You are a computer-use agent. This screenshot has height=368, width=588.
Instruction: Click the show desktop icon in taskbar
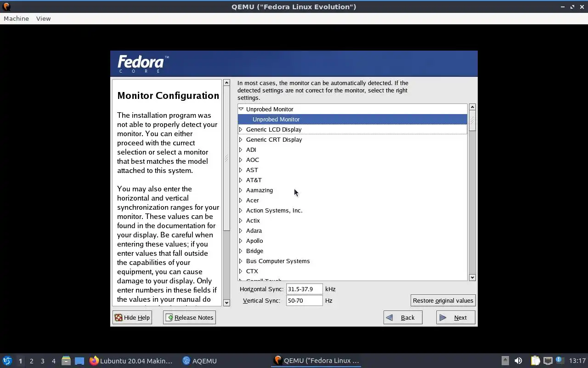click(x=79, y=361)
